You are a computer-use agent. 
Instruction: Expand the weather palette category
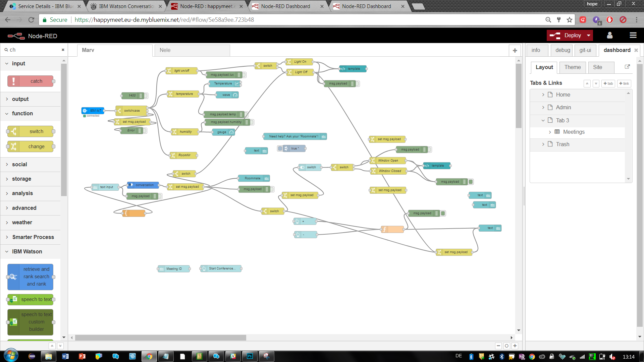[x=22, y=222]
